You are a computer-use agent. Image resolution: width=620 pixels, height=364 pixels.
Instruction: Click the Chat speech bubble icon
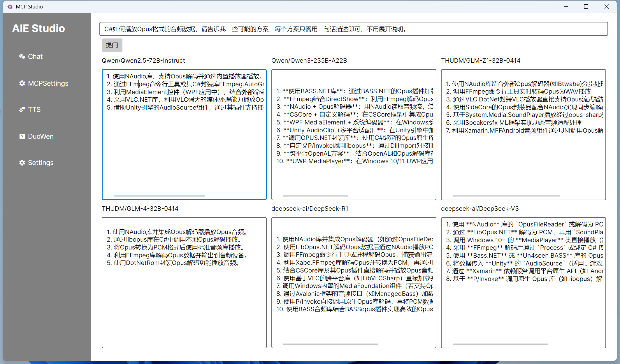22,57
